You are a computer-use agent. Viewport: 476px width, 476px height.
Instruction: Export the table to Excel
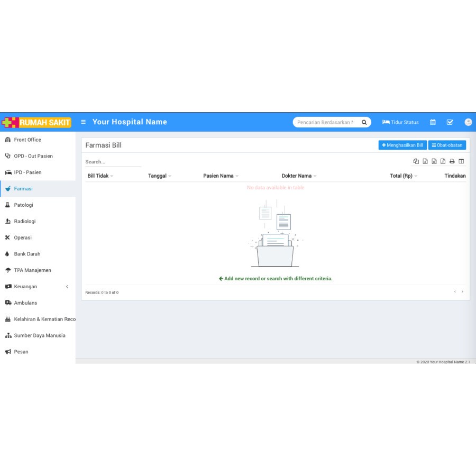point(425,161)
